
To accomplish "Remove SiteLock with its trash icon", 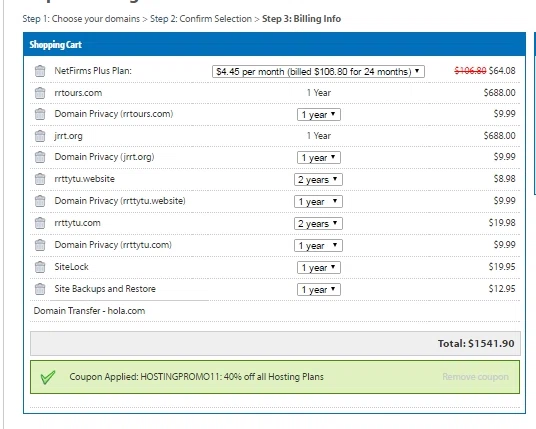I will tap(40, 267).
